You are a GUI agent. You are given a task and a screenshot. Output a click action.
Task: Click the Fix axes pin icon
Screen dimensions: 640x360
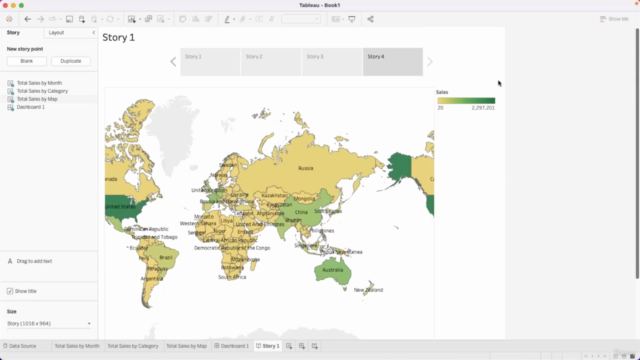click(x=272, y=19)
